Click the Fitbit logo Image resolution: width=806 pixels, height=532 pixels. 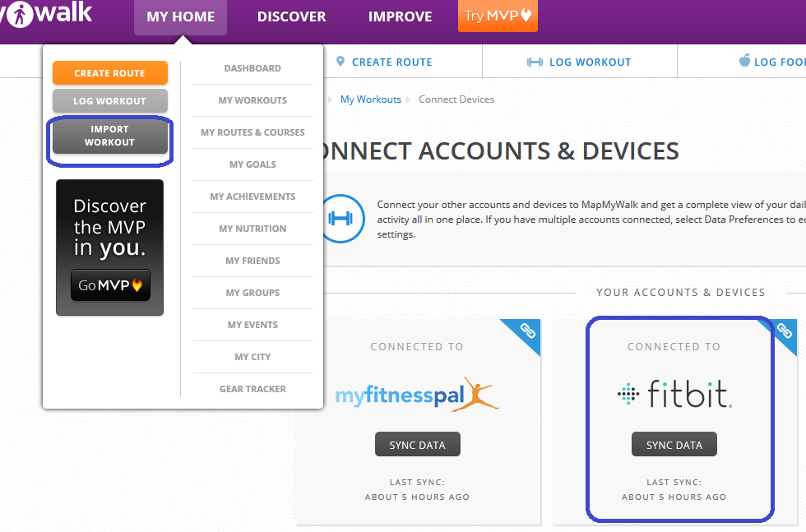tap(674, 395)
